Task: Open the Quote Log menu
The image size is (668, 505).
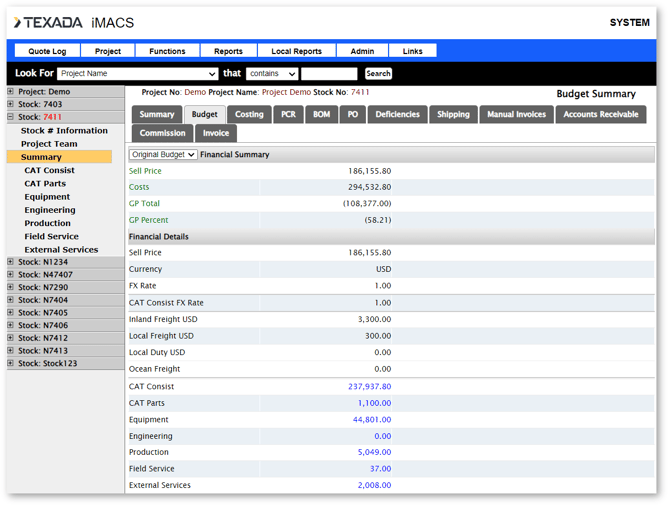Action: tap(47, 51)
